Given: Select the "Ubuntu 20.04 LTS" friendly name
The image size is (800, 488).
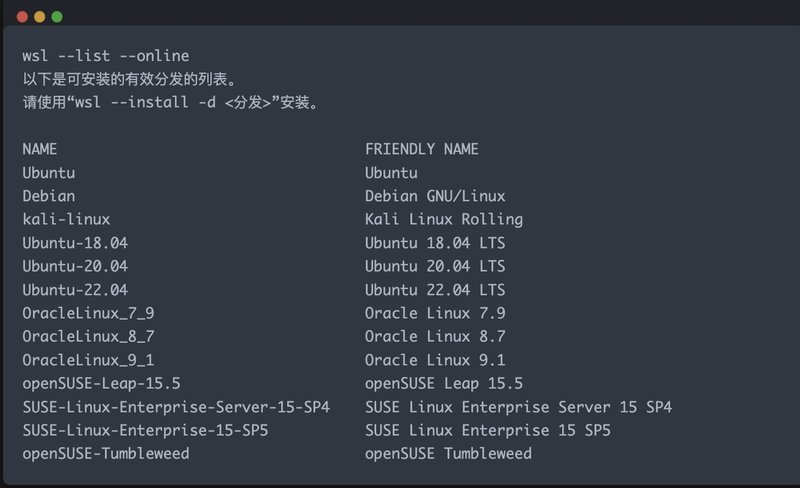Looking at the screenshot, I should pos(435,266).
